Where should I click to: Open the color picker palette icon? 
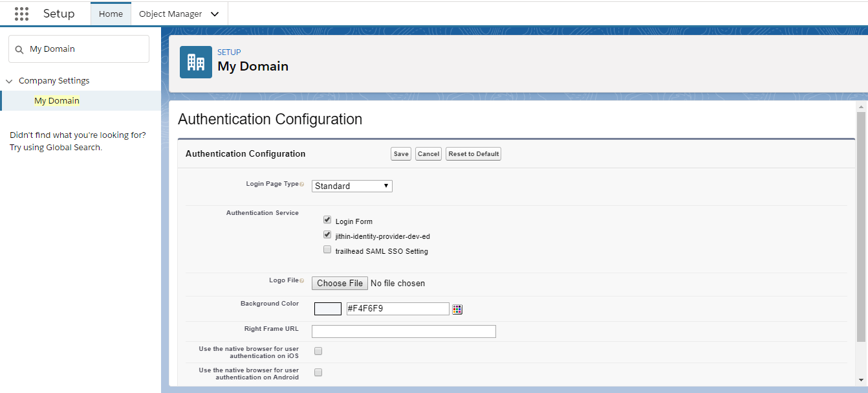[x=457, y=309]
